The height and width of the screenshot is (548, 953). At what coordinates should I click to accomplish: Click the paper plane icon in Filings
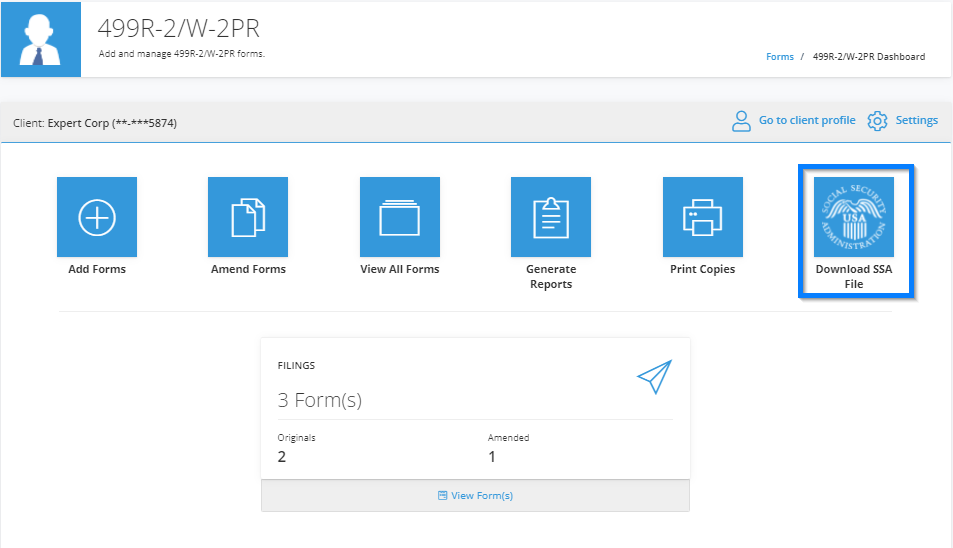[655, 377]
